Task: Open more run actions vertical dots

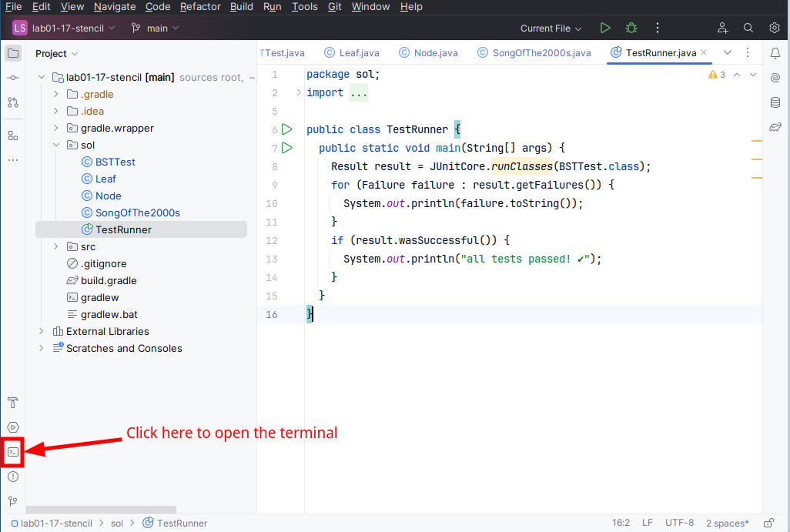Action: (658, 28)
